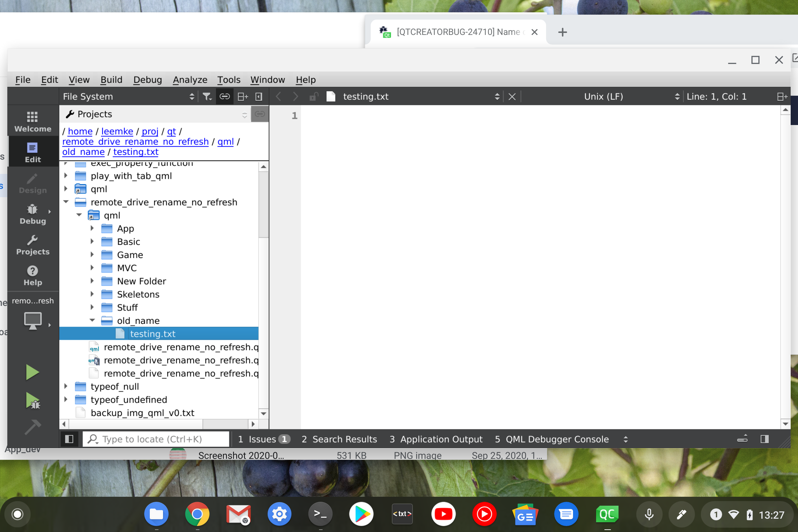Open the filter files options icon
798x532 pixels.
coord(207,97)
